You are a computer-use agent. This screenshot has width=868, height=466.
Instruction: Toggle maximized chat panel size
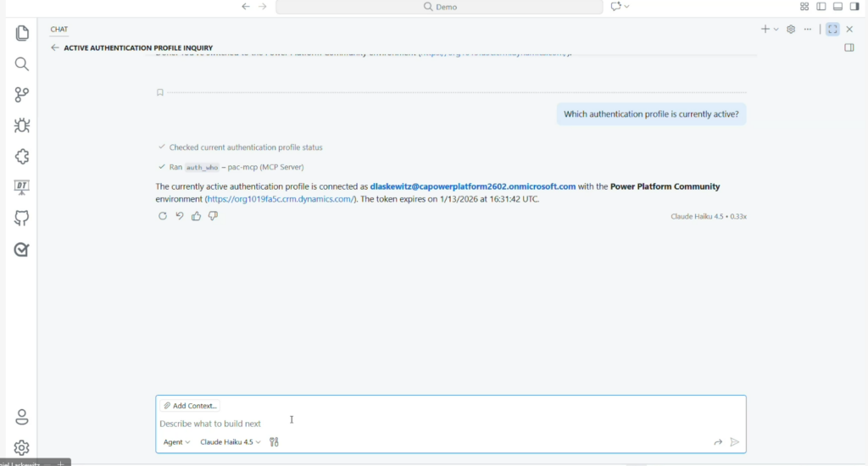tap(832, 30)
